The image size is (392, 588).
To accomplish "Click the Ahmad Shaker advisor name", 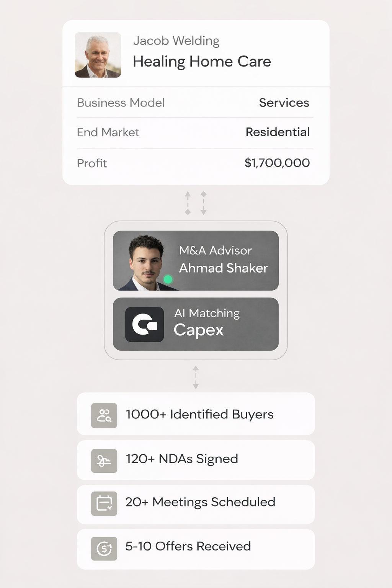I will tap(223, 268).
